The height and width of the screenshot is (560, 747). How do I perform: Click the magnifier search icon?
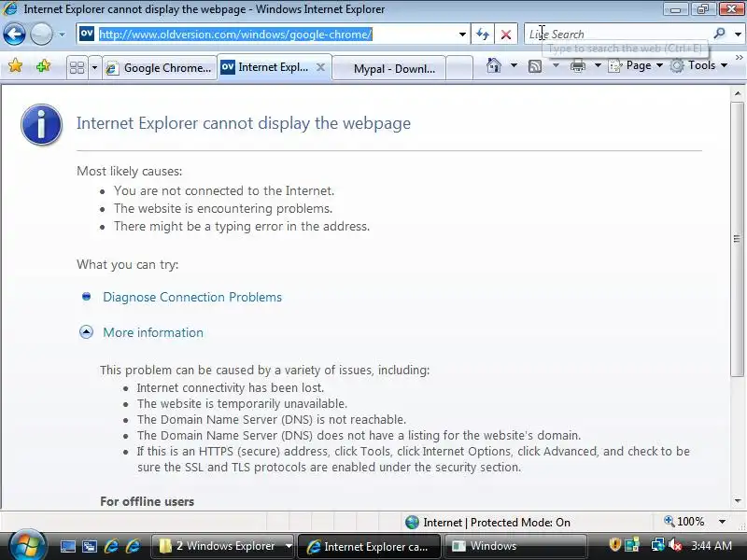tap(719, 34)
